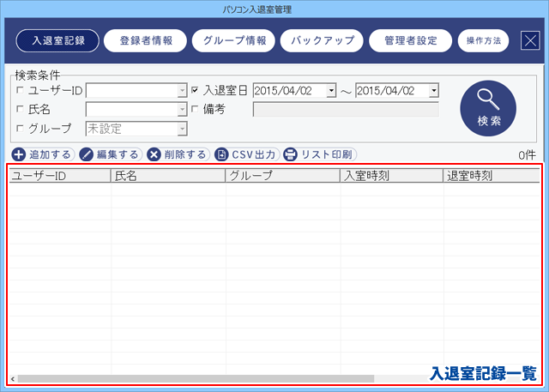Open the start date picker dropdown arrow
The height and width of the screenshot is (392, 549).
[x=331, y=91]
